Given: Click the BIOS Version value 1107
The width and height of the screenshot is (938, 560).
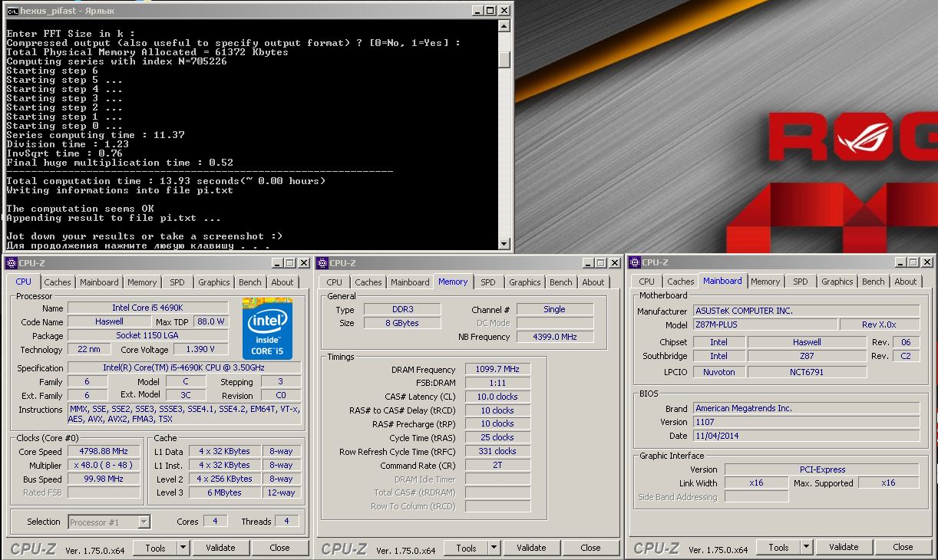Looking at the screenshot, I should pos(806,422).
